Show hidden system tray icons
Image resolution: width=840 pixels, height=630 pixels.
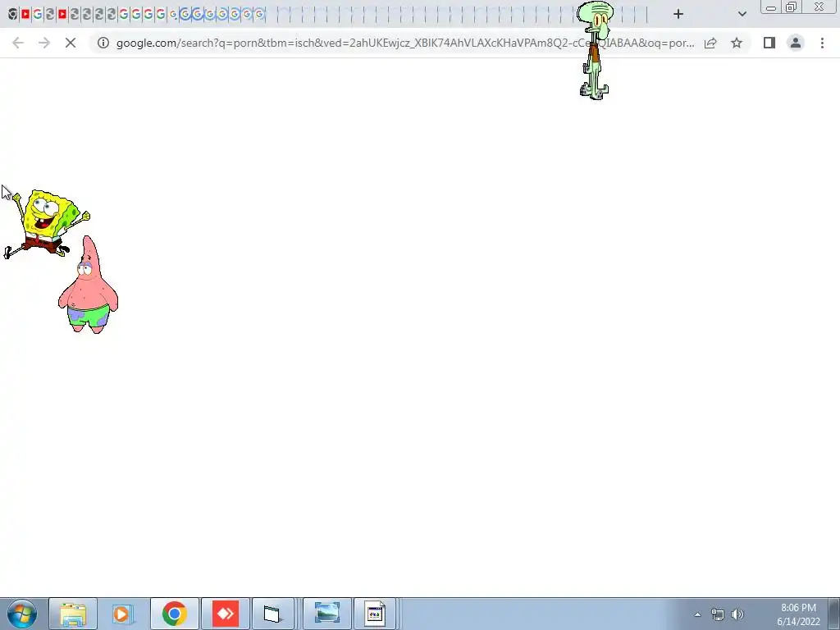coord(697,614)
